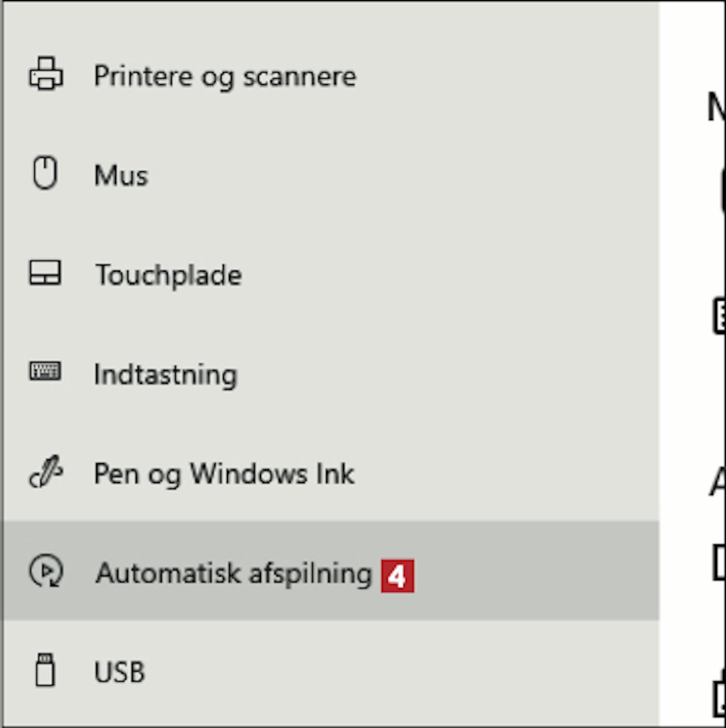This screenshot has width=726, height=728.
Task: Click the keyboard icon beside Indtastning
Action: click(x=45, y=372)
